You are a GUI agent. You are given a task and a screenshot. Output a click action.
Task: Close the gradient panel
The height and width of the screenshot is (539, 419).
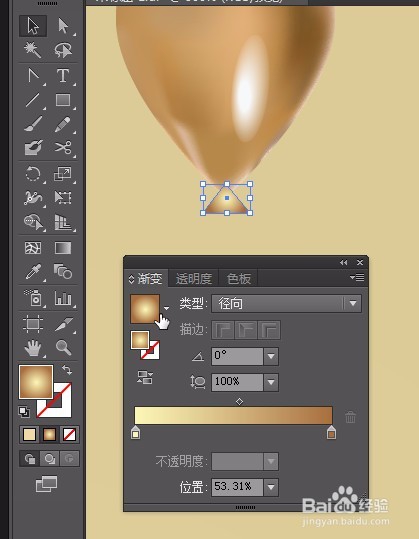pos(360,263)
